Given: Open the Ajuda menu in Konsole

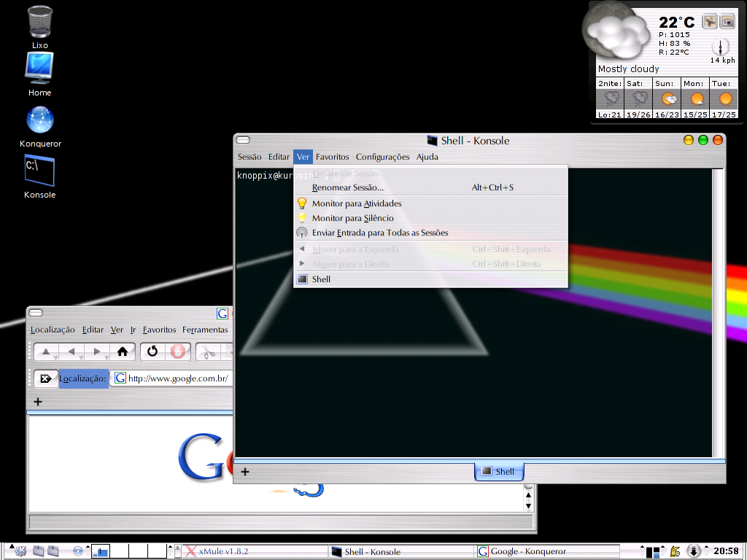Looking at the screenshot, I should point(427,157).
